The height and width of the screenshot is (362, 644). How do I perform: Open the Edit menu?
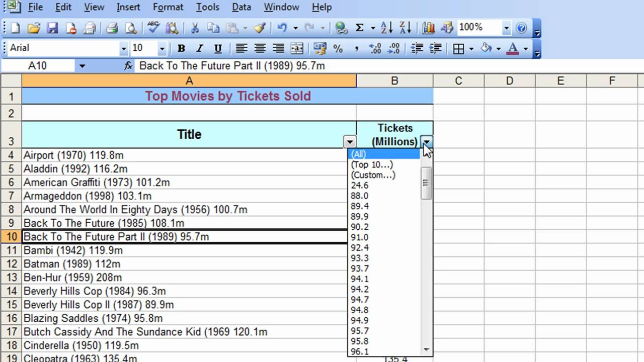tap(63, 7)
